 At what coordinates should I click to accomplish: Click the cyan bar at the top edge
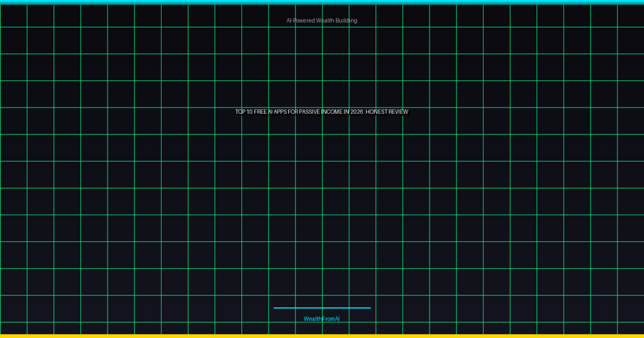coord(322,2)
